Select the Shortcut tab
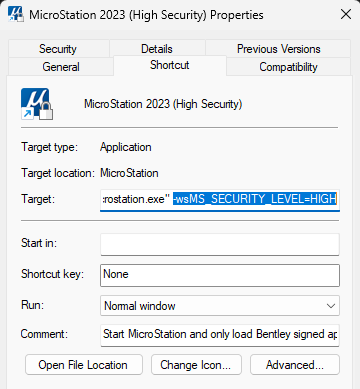 (170, 65)
